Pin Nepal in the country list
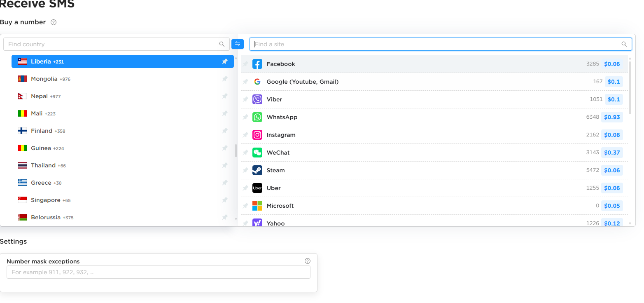 (225, 96)
